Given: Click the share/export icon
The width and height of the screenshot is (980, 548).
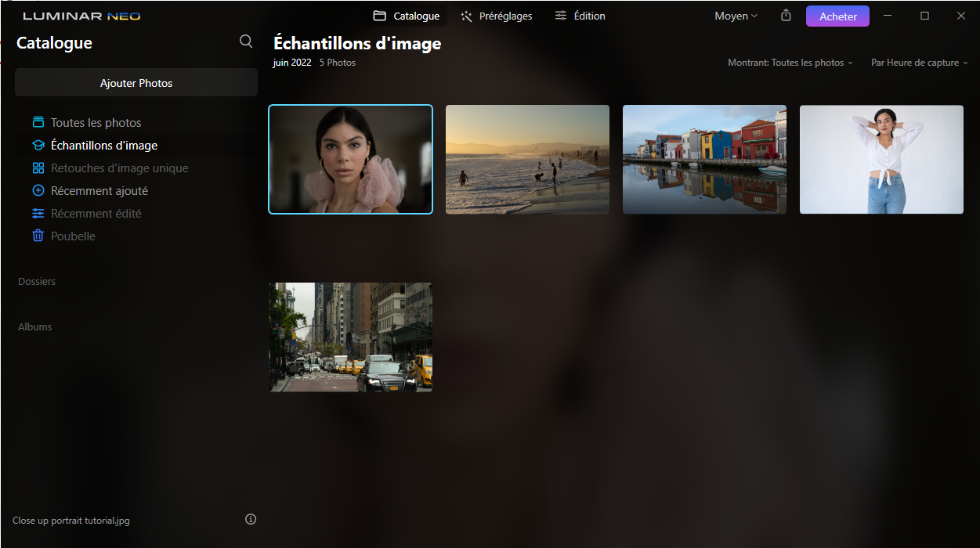Looking at the screenshot, I should pos(786,16).
